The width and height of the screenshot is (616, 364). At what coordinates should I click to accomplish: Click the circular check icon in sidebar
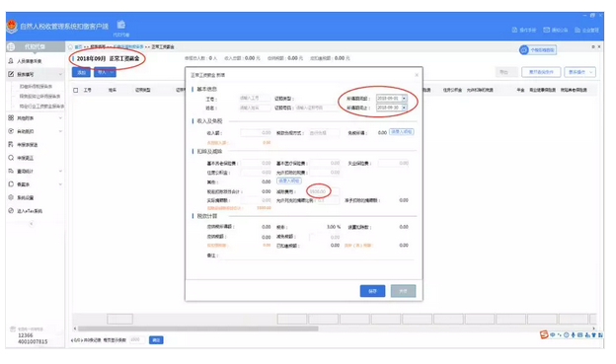[11, 131]
